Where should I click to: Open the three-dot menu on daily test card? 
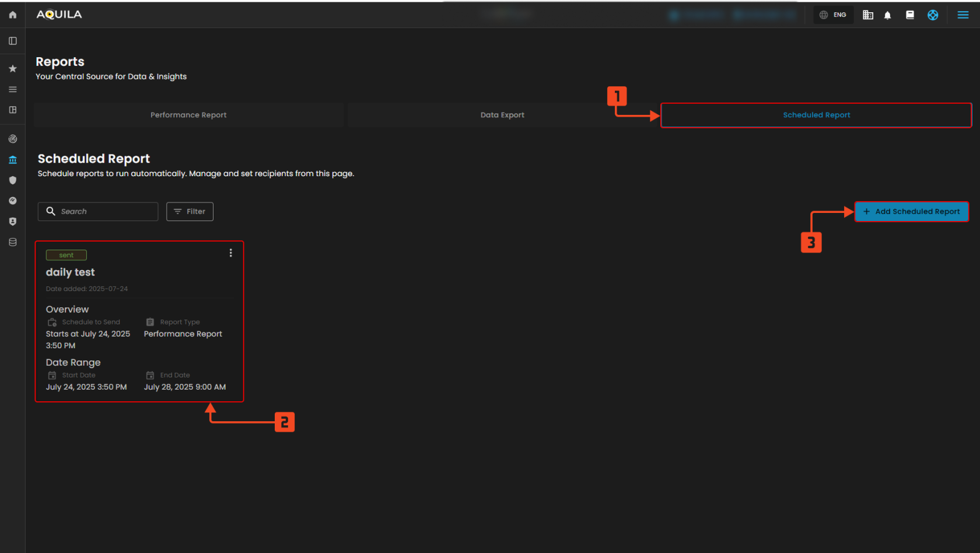pyautogui.click(x=231, y=253)
